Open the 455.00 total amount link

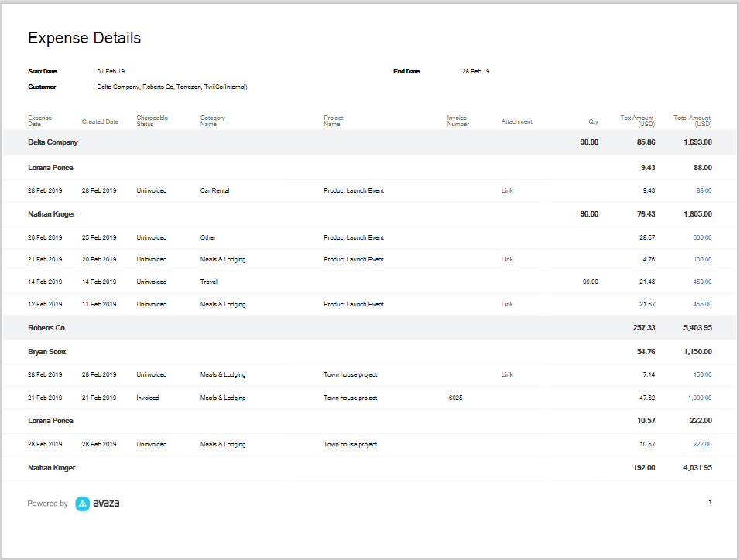point(702,304)
